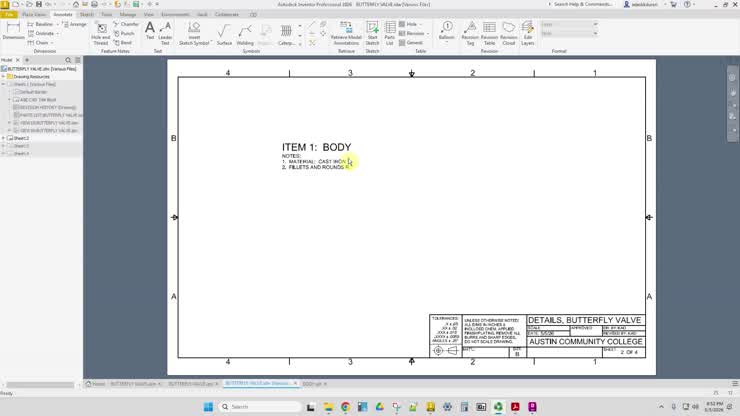Expand the Sheet:2 node
This screenshot has height=416, width=740.
click(x=3, y=138)
